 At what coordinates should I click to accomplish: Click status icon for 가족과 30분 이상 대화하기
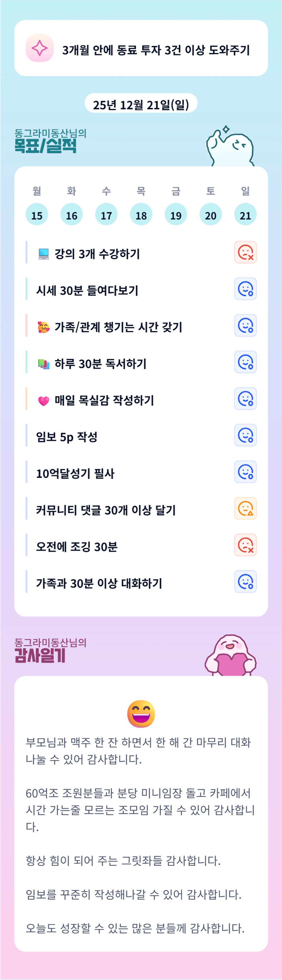245,581
